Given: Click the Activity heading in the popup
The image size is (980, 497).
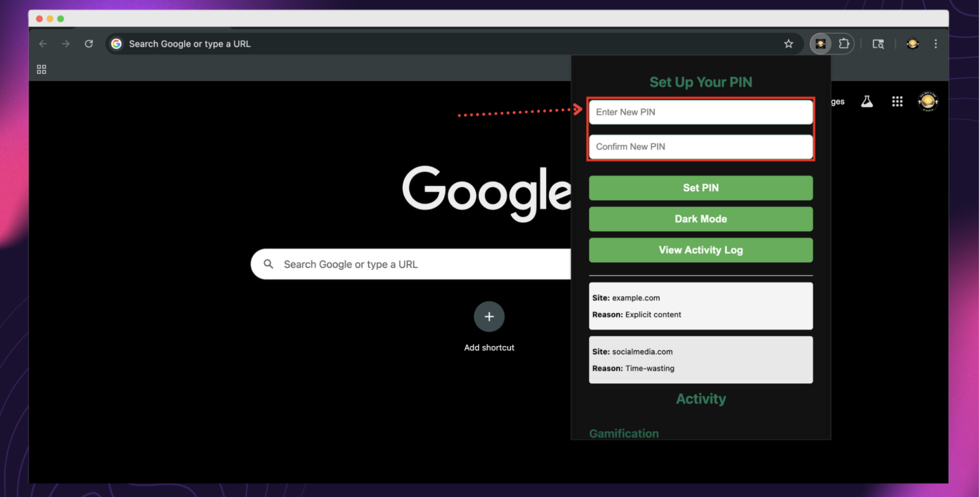Looking at the screenshot, I should click(x=701, y=399).
